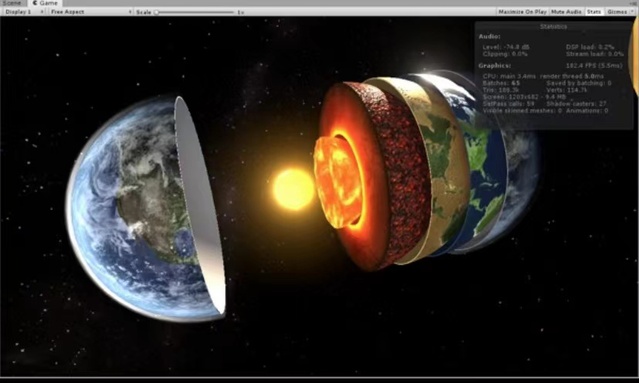This screenshot has width=639, height=383.
Task: Toggle Mute Audio
Action: click(566, 12)
